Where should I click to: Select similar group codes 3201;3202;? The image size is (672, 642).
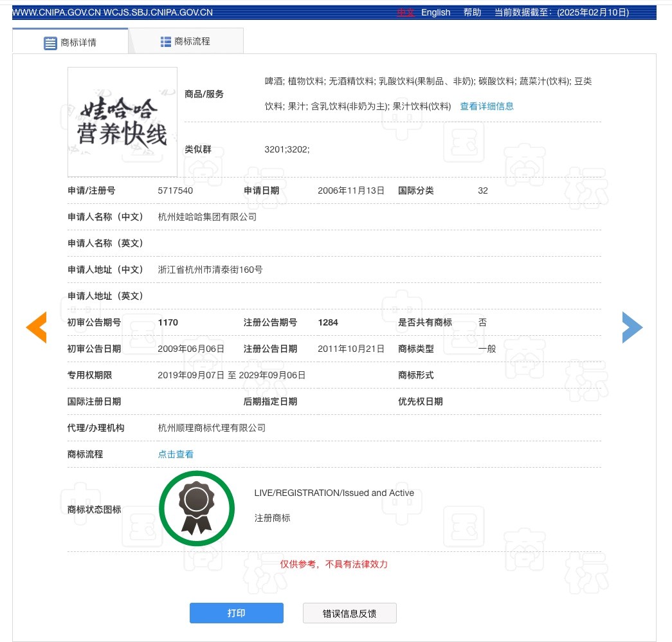click(x=287, y=149)
